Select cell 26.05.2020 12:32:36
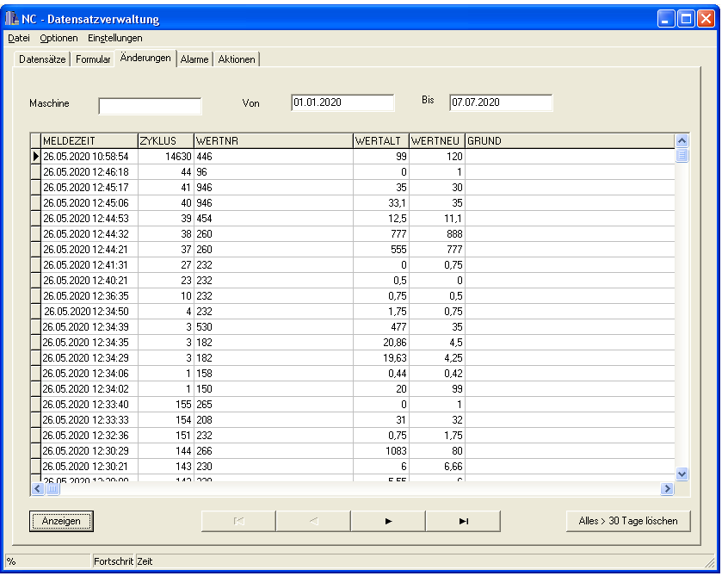 89,436
